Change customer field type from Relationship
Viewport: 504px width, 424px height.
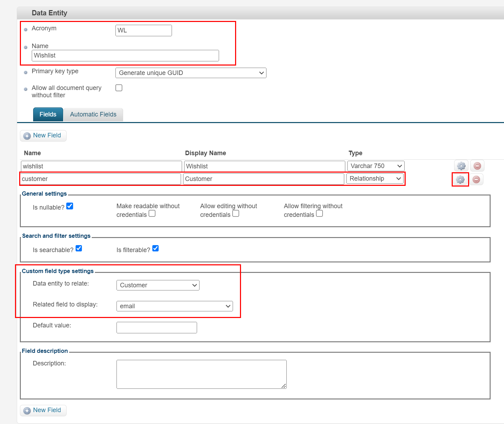pyautogui.click(x=375, y=179)
